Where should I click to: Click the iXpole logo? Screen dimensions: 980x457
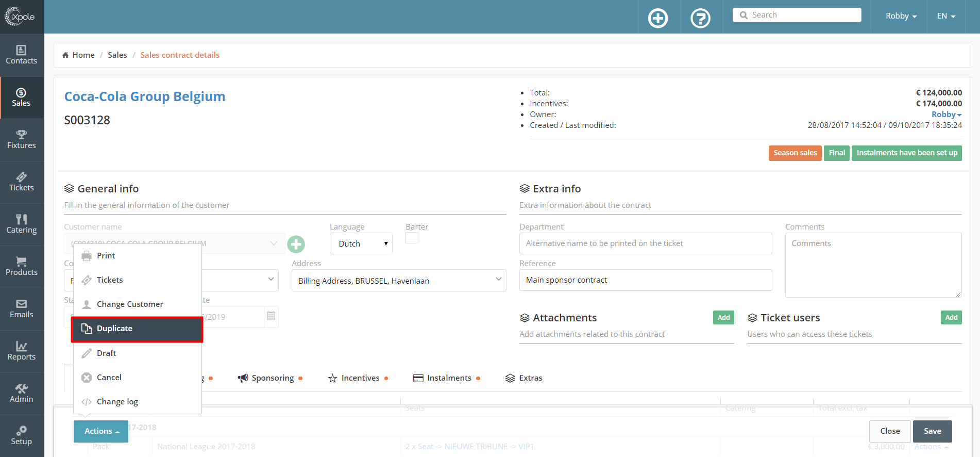[x=20, y=17]
